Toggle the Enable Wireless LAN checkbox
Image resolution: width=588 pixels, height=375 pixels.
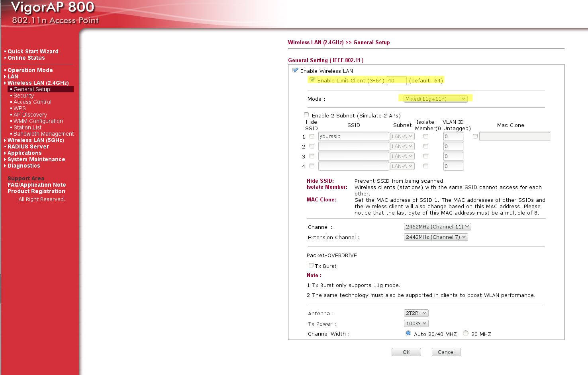296,70
